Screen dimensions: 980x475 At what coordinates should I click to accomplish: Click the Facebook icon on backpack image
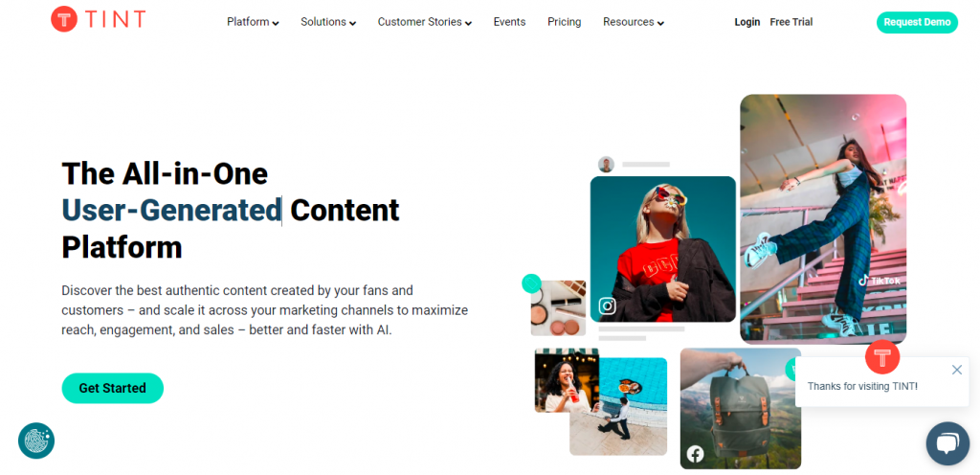pyautogui.click(x=695, y=454)
